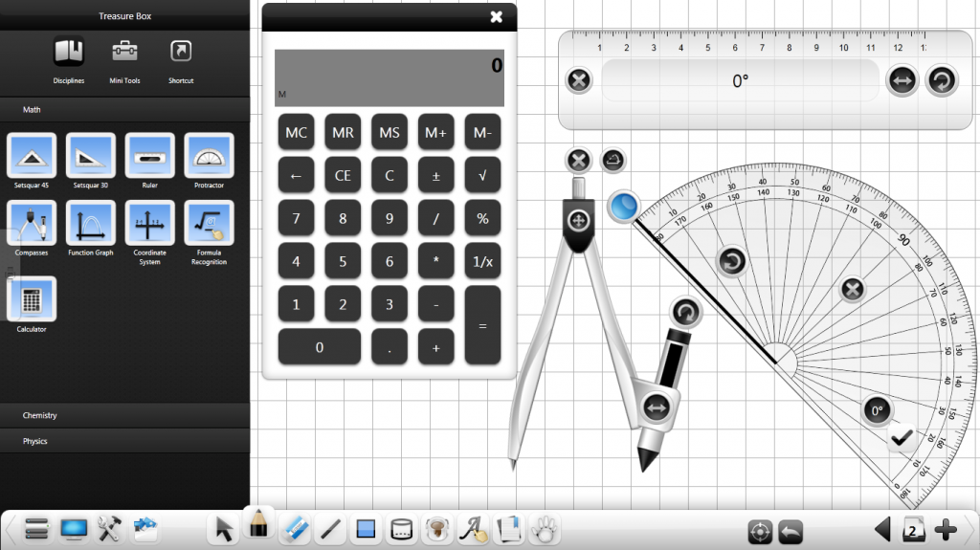Viewport: 980px width, 550px height.
Task: Pick the blue rectangle shape tool
Action: (366, 529)
